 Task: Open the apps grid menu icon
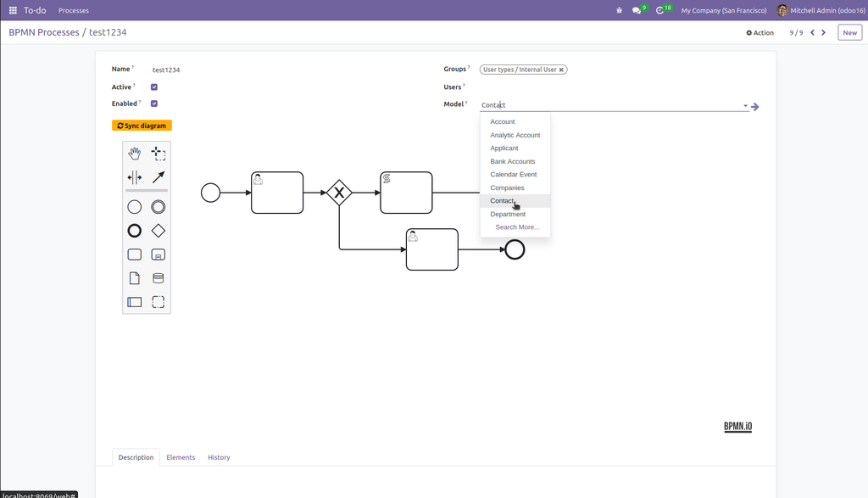click(13, 10)
